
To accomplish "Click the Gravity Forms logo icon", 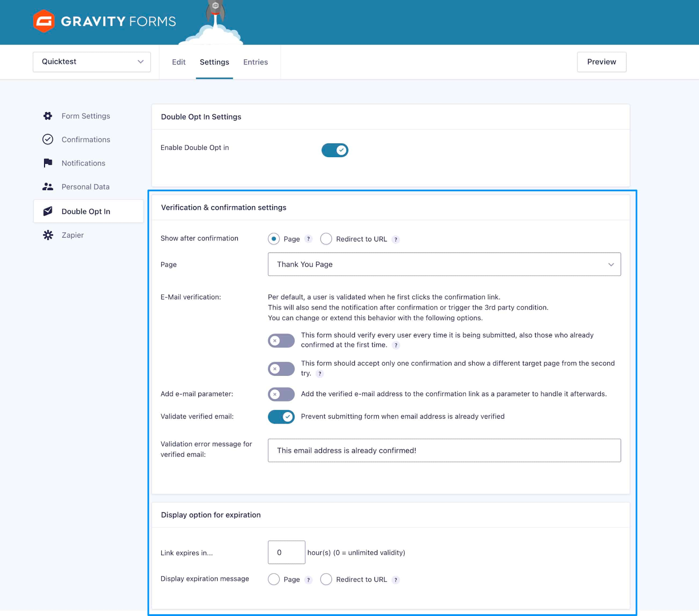I will click(44, 21).
